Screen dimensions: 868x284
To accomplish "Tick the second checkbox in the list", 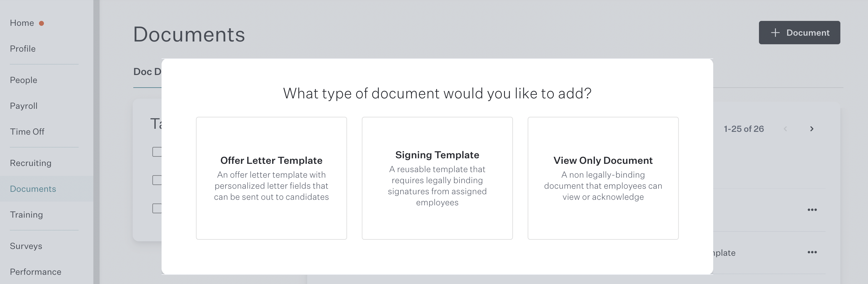I will click(157, 180).
